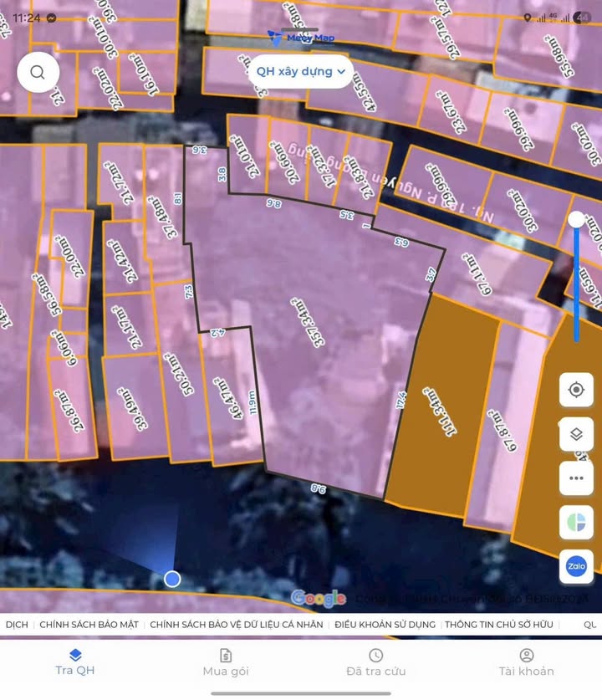Switch to the Mua gói tab
This screenshot has width=602, height=700.
pyautogui.click(x=226, y=662)
